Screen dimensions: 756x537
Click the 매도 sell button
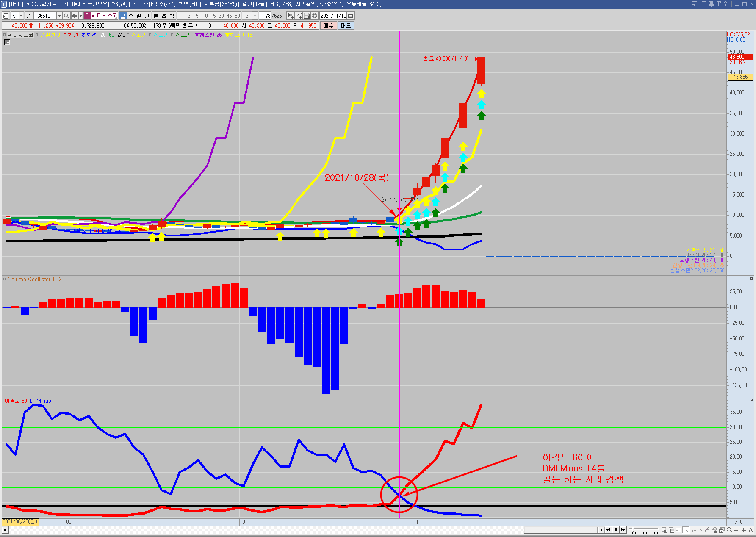(x=346, y=25)
